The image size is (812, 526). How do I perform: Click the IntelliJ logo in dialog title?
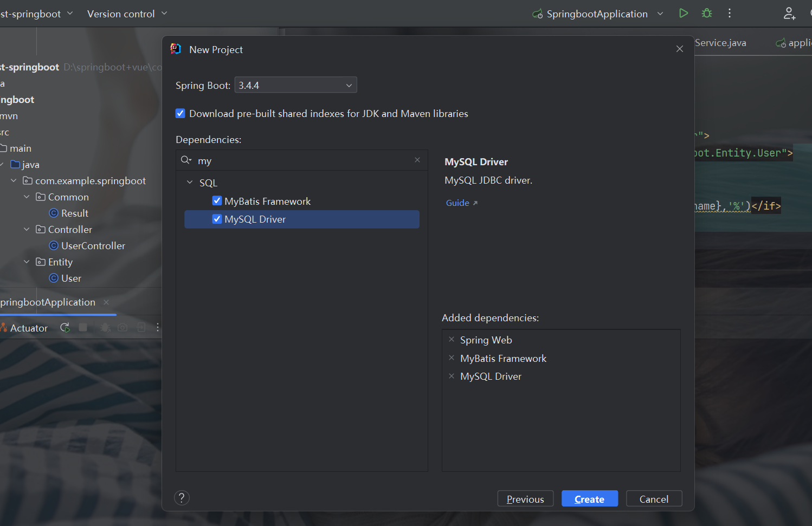[x=176, y=49]
